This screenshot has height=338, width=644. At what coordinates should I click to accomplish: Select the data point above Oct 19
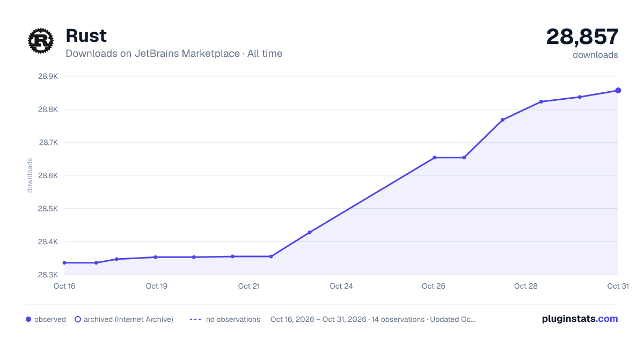tap(156, 257)
